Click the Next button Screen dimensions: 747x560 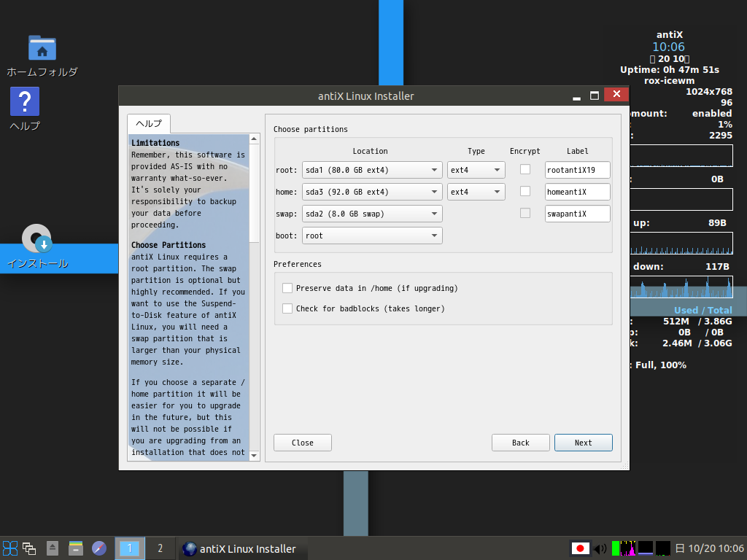pyautogui.click(x=583, y=443)
